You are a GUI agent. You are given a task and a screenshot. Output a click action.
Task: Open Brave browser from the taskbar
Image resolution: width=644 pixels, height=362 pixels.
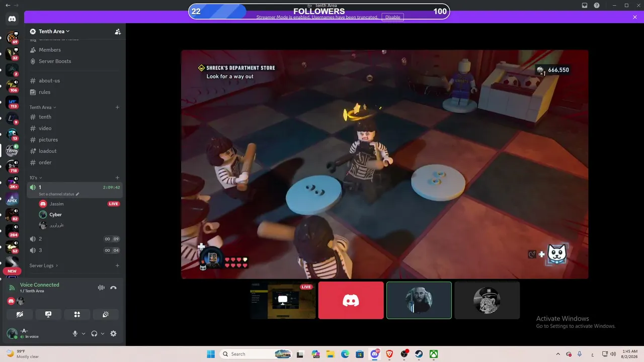point(389,354)
